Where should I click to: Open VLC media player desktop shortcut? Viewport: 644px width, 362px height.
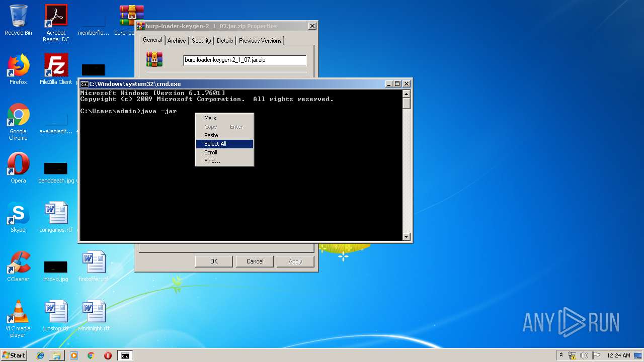pos(18,319)
